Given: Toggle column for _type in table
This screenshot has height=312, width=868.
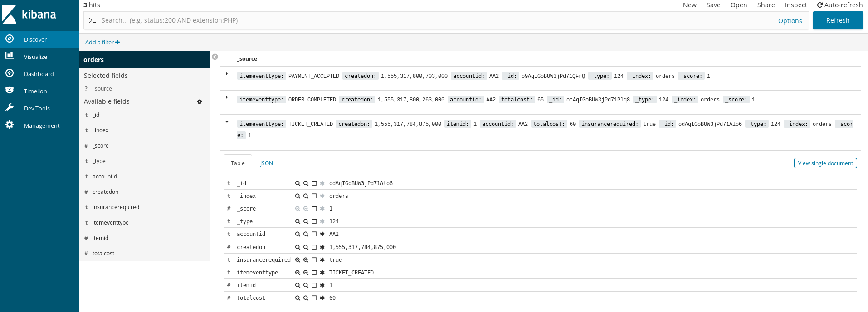Looking at the screenshot, I should [314, 221].
